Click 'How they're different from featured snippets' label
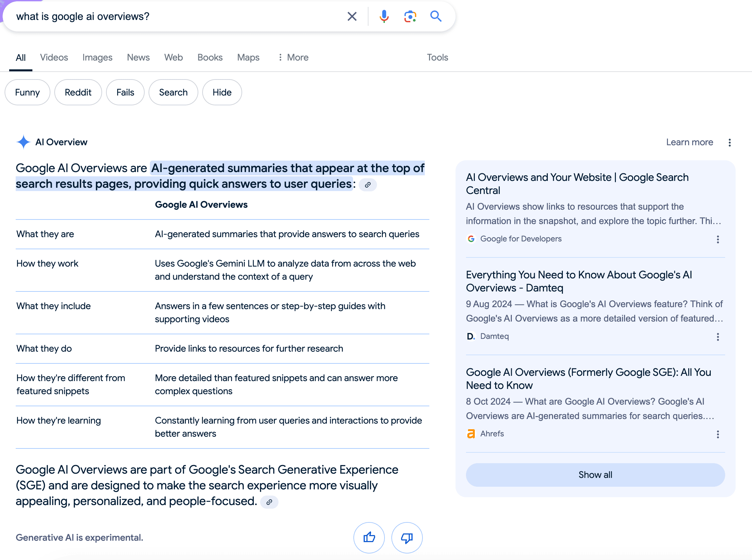The image size is (752, 560). click(71, 384)
